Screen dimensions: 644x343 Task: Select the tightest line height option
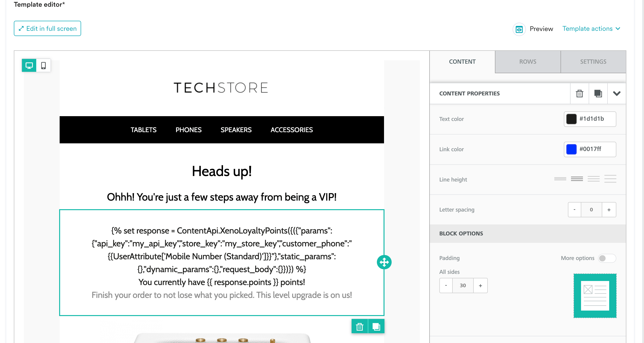pyautogui.click(x=560, y=179)
